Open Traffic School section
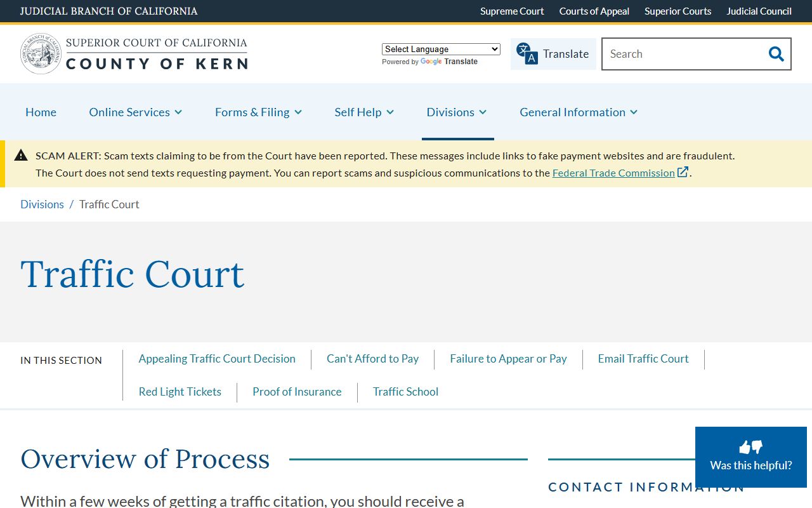This screenshot has width=812, height=508. (405, 392)
